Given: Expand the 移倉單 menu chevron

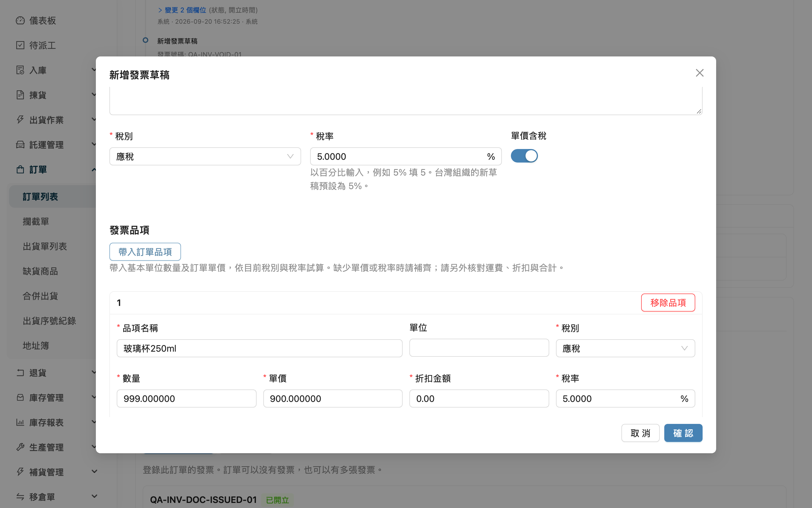Looking at the screenshot, I should pos(94,497).
